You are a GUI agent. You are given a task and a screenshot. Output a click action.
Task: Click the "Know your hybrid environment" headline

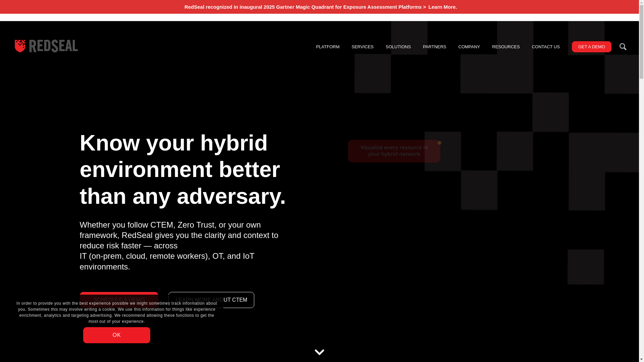tap(183, 169)
